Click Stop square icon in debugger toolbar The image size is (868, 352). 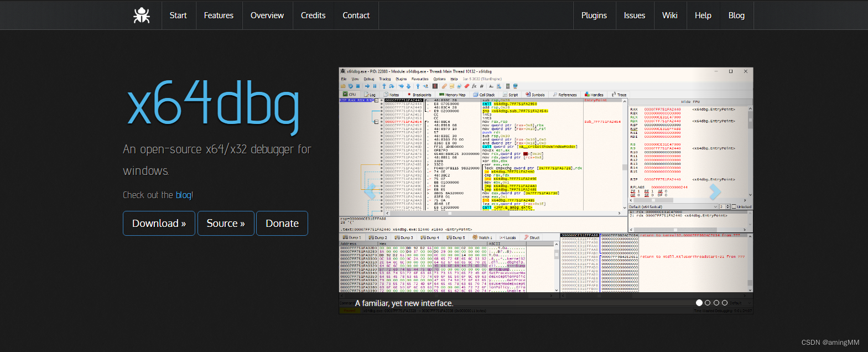pos(358,86)
